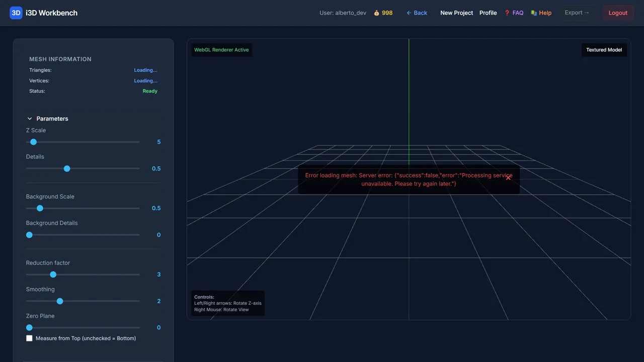Click the Reduction factor value 3

pos(159,275)
